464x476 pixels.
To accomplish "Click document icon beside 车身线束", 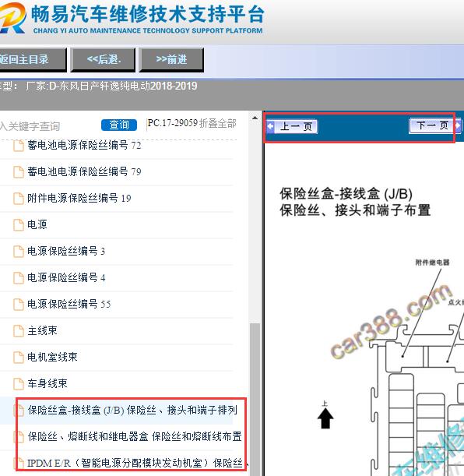I will click(x=19, y=384).
